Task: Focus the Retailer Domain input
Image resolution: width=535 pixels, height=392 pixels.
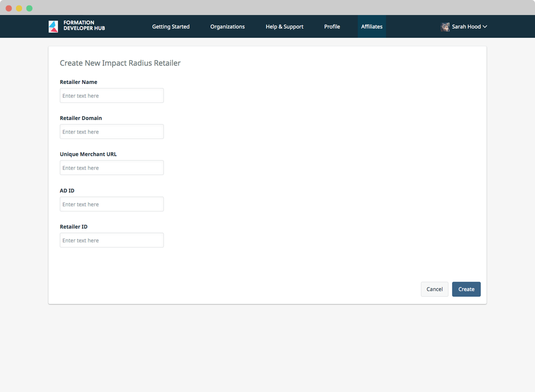Action: (111, 131)
